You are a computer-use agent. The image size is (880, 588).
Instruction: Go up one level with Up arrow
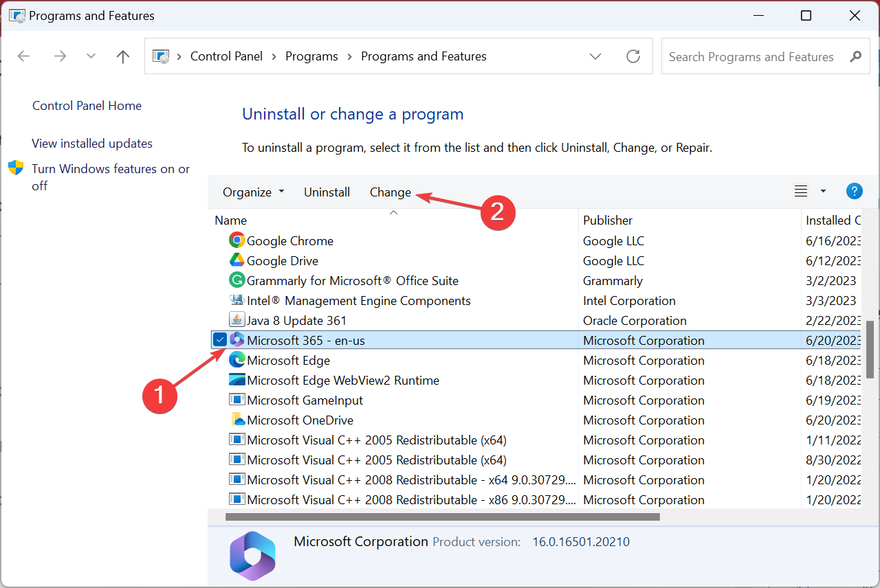[123, 56]
